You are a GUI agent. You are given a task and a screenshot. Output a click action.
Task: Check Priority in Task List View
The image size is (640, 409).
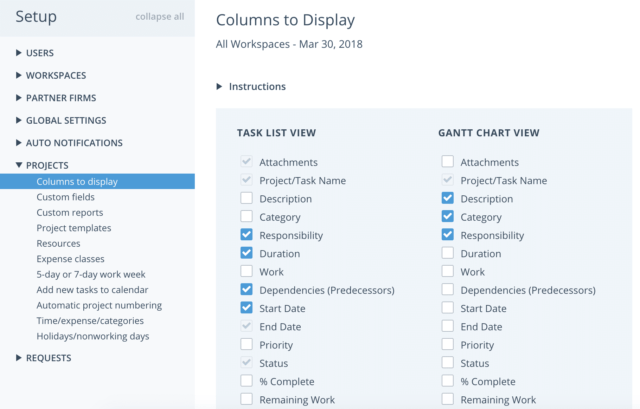point(247,344)
